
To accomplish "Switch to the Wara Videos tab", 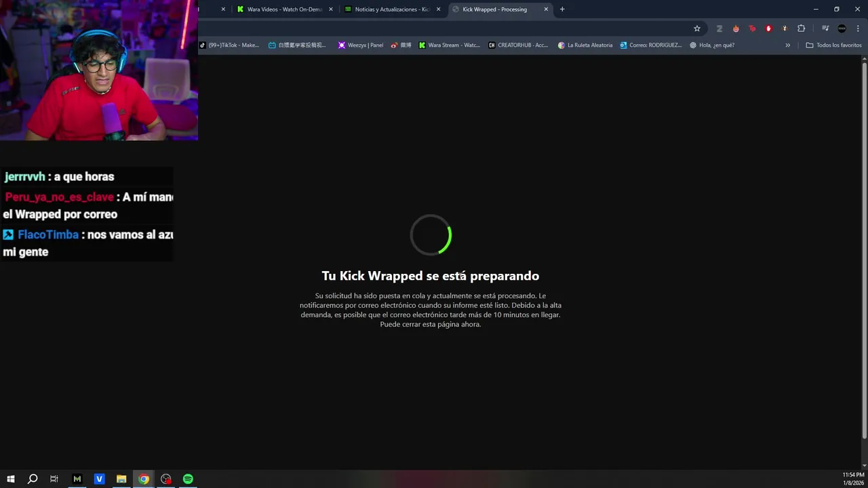I will tap(283, 9).
